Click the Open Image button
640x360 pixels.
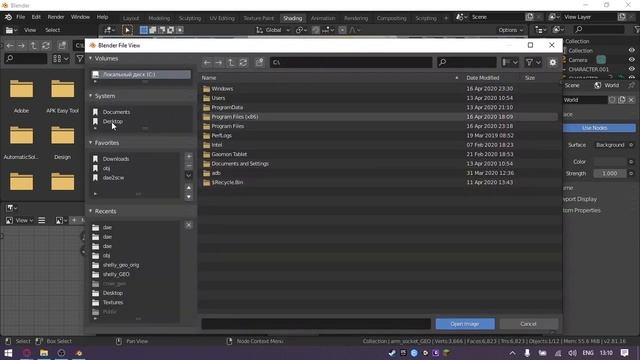coord(465,324)
